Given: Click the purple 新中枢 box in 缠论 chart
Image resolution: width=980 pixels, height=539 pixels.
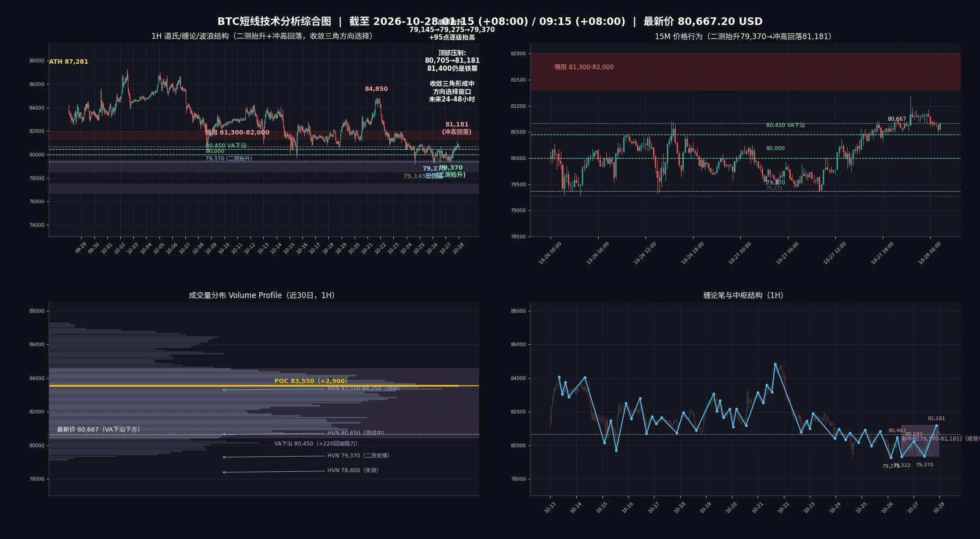Looking at the screenshot, I should 920,441.
